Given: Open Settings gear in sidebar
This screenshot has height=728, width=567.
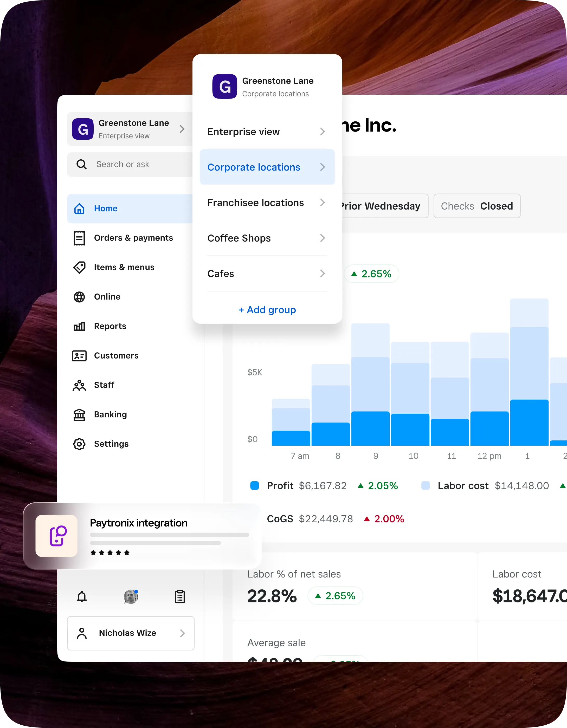Looking at the screenshot, I should (x=111, y=444).
